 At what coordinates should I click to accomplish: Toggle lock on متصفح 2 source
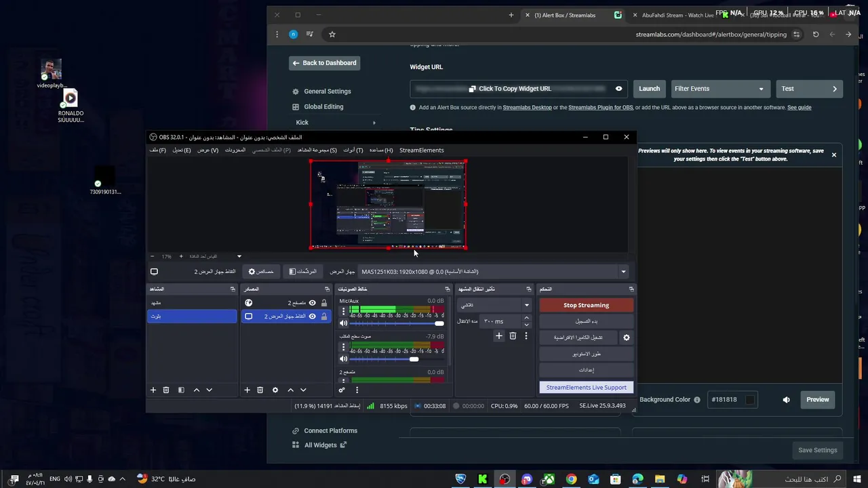pos(324,303)
